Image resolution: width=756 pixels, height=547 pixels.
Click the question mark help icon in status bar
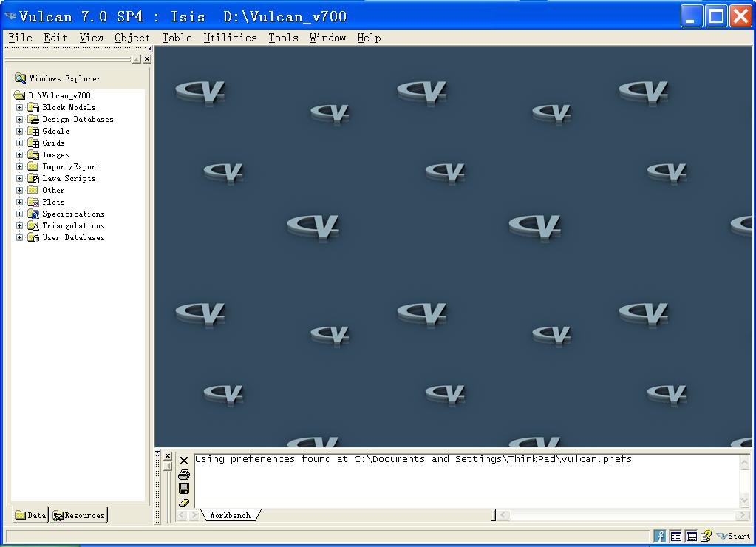[x=706, y=536]
